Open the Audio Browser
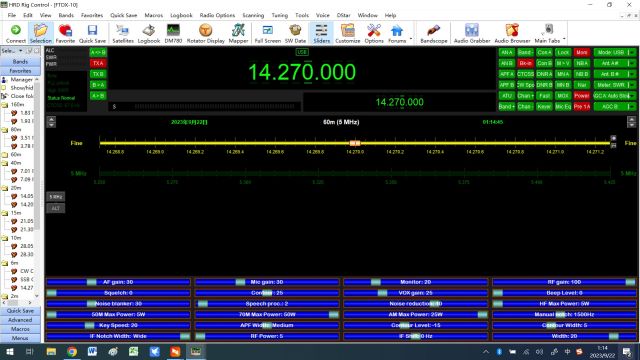Screen dimensions: 640x360 tap(512, 33)
